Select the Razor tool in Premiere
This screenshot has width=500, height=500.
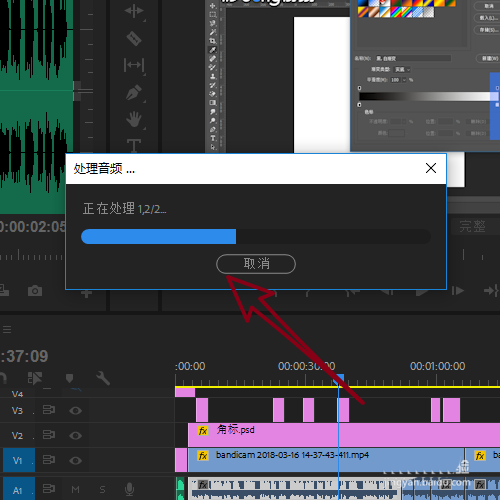134,38
